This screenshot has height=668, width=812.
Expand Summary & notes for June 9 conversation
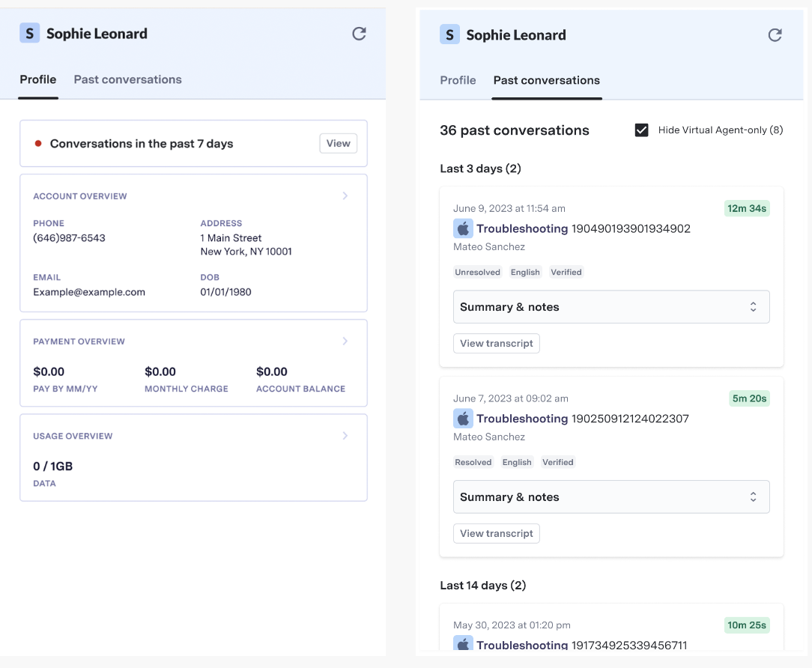coord(611,307)
